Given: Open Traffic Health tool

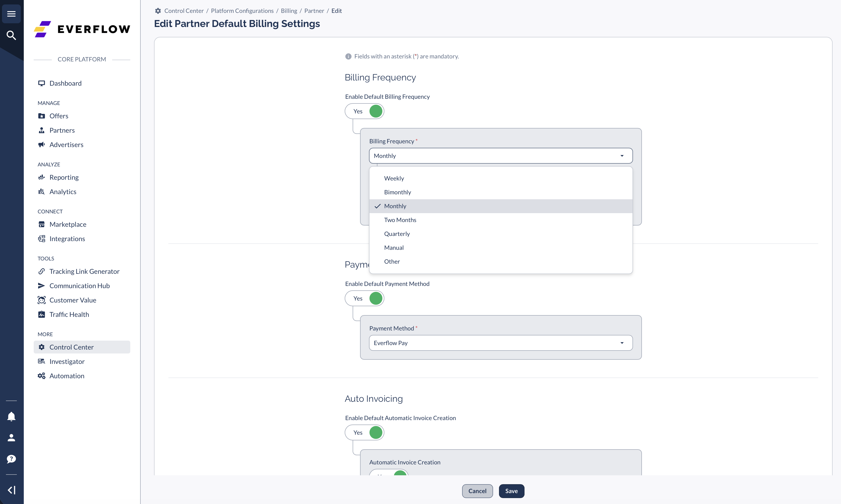Looking at the screenshot, I should tap(69, 314).
